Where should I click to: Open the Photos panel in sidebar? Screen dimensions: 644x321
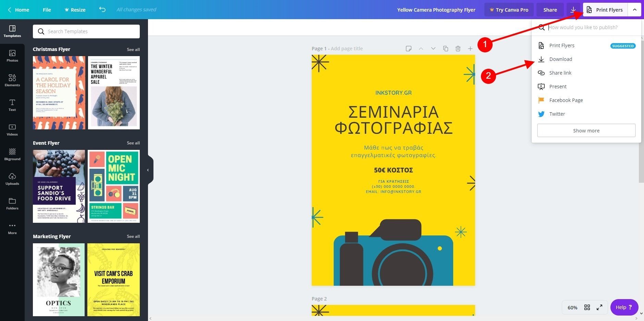coord(12,56)
